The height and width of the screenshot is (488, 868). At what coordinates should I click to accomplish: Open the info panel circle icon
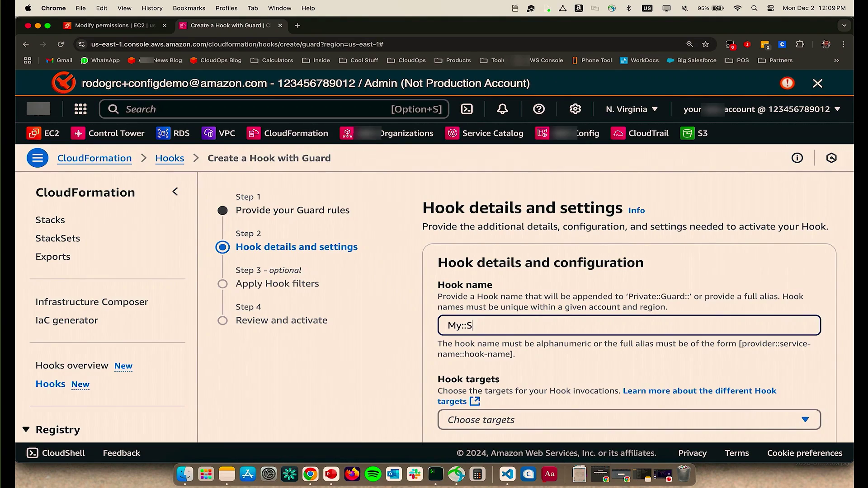tap(797, 158)
